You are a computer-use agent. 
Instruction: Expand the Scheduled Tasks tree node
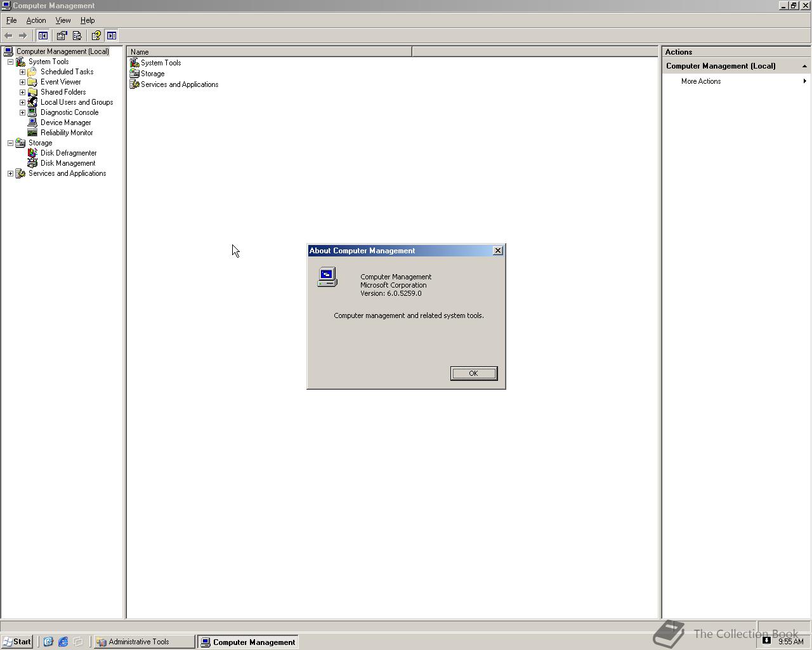click(22, 72)
